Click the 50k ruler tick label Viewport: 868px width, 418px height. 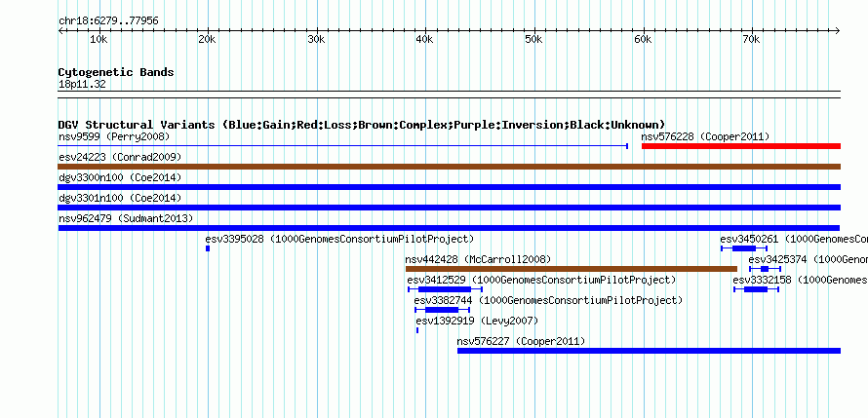point(533,40)
